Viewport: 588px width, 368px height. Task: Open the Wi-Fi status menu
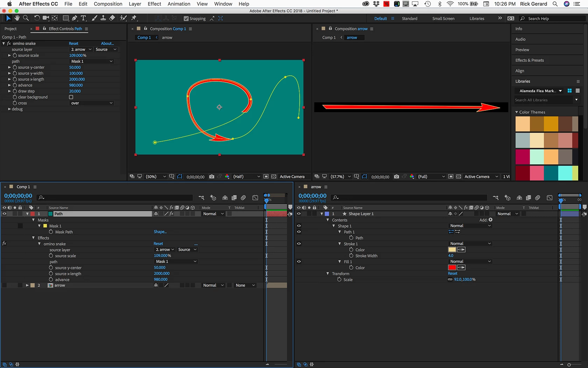coord(450,4)
